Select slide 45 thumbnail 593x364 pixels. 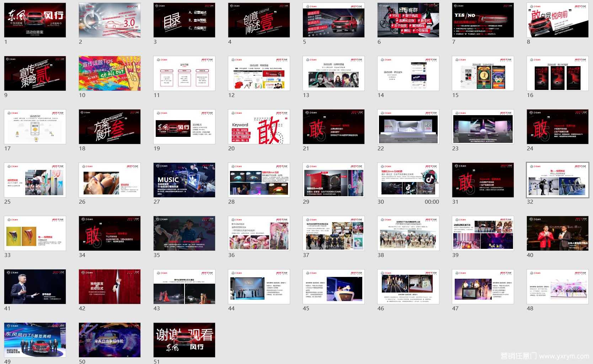[333, 287]
